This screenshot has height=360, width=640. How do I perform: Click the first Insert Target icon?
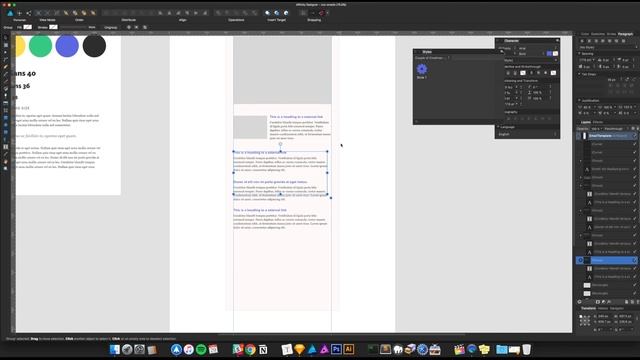pos(267,13)
